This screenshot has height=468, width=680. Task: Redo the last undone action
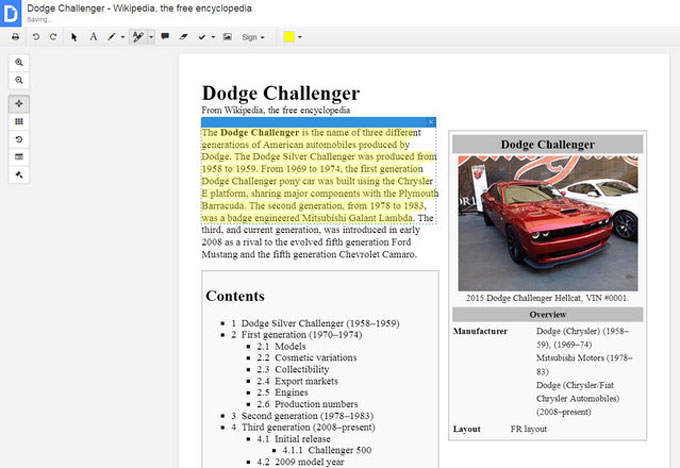[x=53, y=37]
